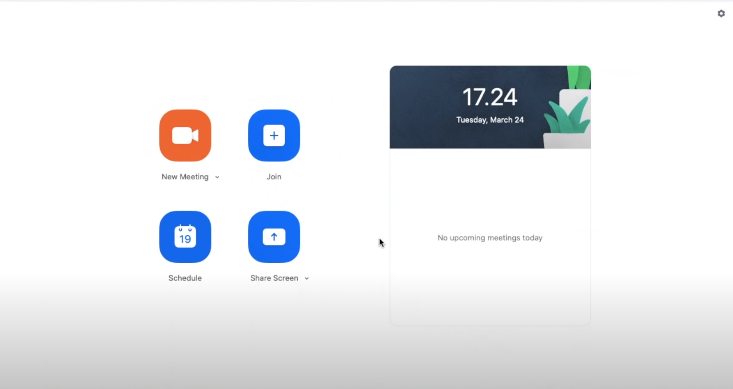Click the "New Meeting" label
This screenshot has height=389, width=733.
[x=185, y=177]
